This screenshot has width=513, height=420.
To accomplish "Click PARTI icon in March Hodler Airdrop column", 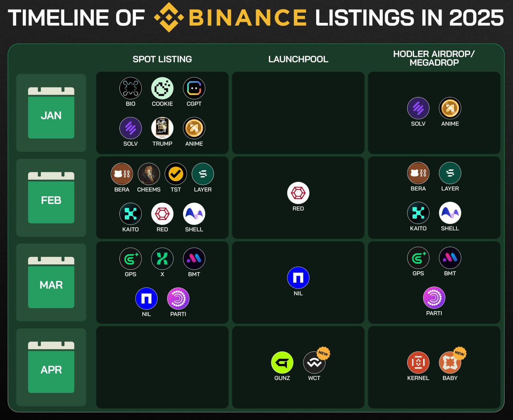I will (x=434, y=298).
